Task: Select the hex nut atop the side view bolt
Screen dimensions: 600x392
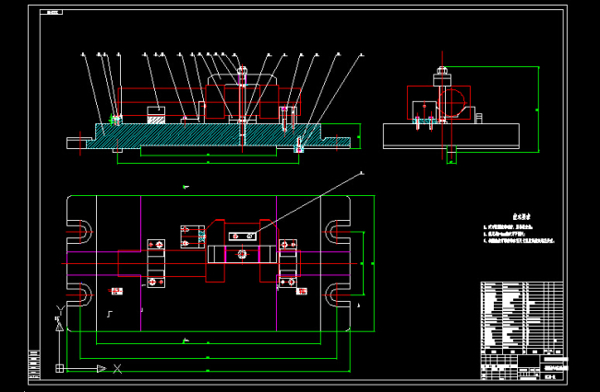Action: (x=442, y=70)
